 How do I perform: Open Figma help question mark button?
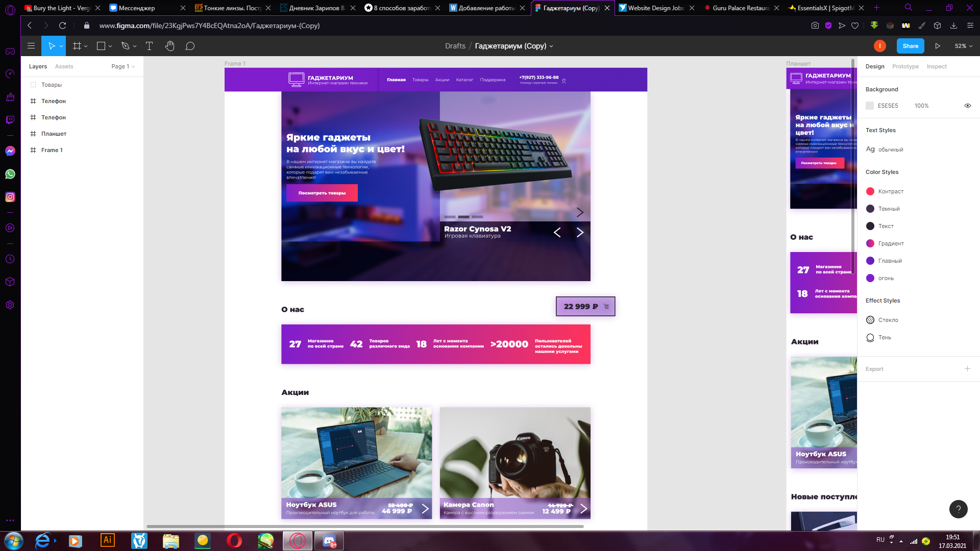959,509
